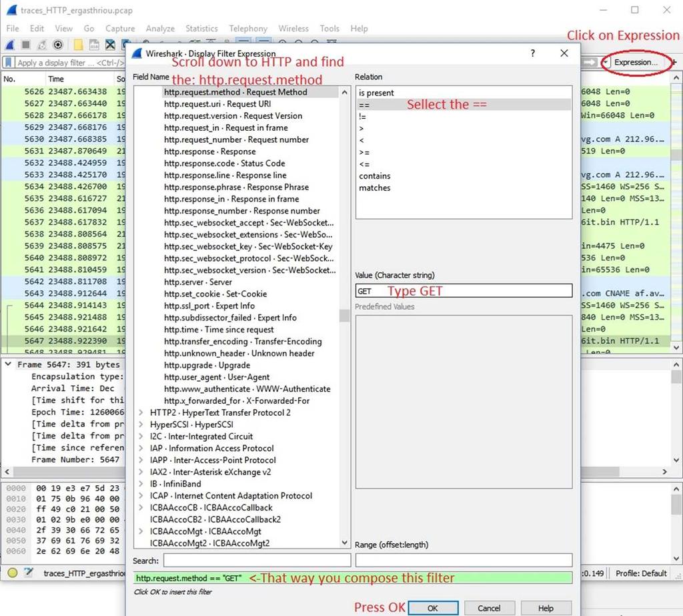Click the Range offset:length input box
This screenshot has width=683, height=616.
464,561
